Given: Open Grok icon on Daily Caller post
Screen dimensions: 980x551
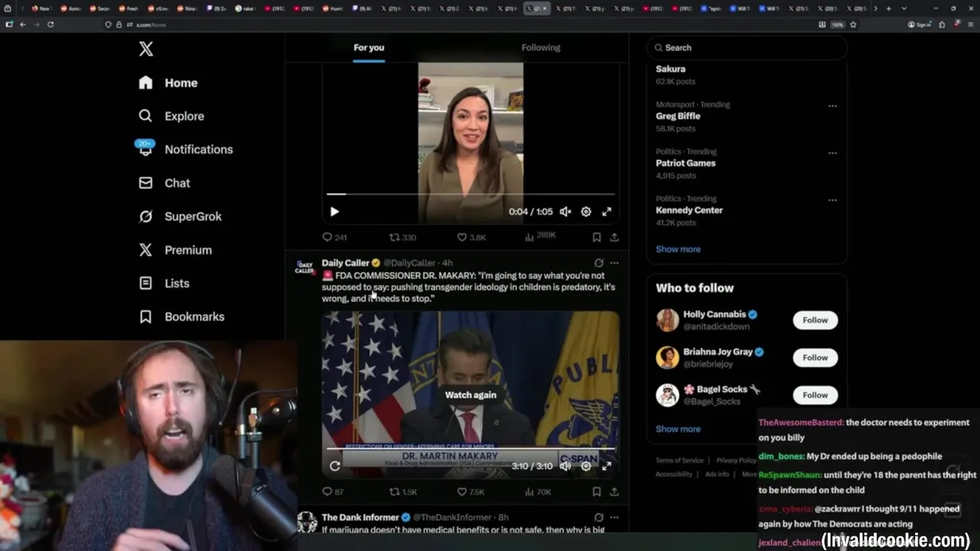Looking at the screenshot, I should pyautogui.click(x=599, y=262).
